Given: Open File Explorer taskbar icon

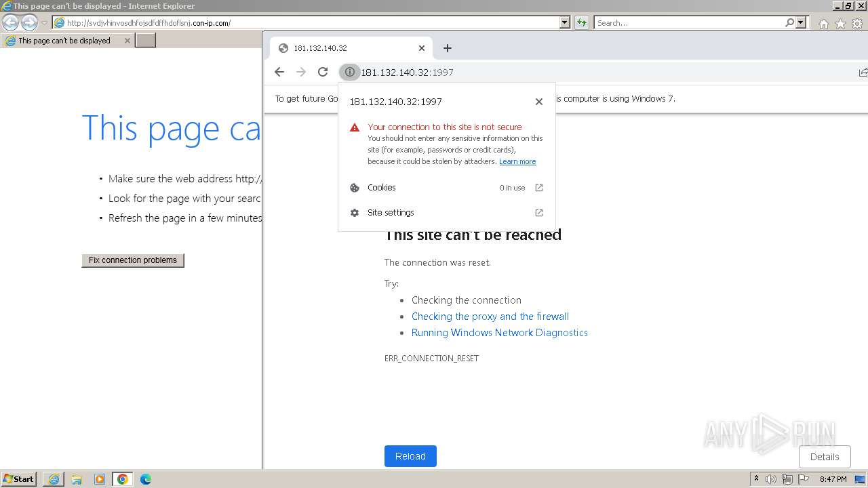Looking at the screenshot, I should tap(77, 479).
